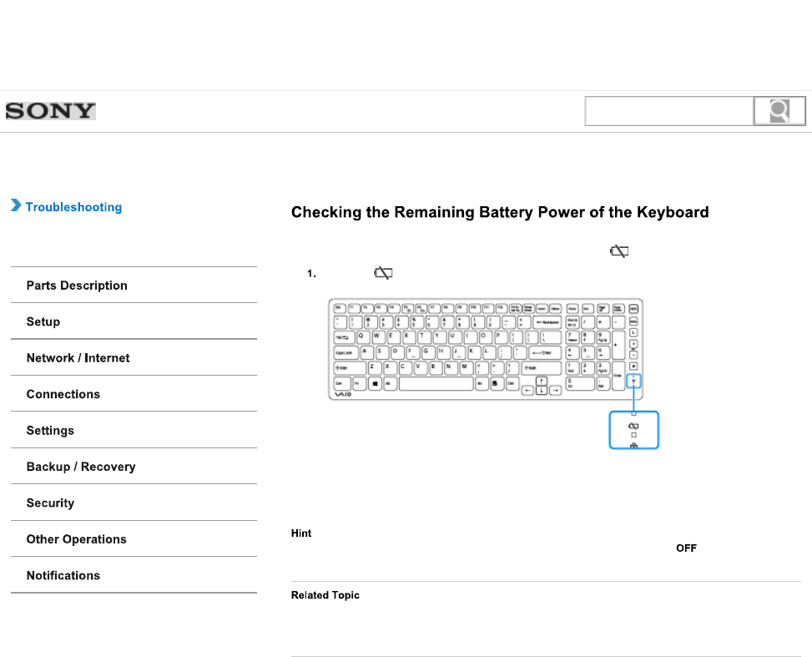Viewport: 812px width, 657px height.
Task: Click the Related Topic heading
Action: [325, 595]
